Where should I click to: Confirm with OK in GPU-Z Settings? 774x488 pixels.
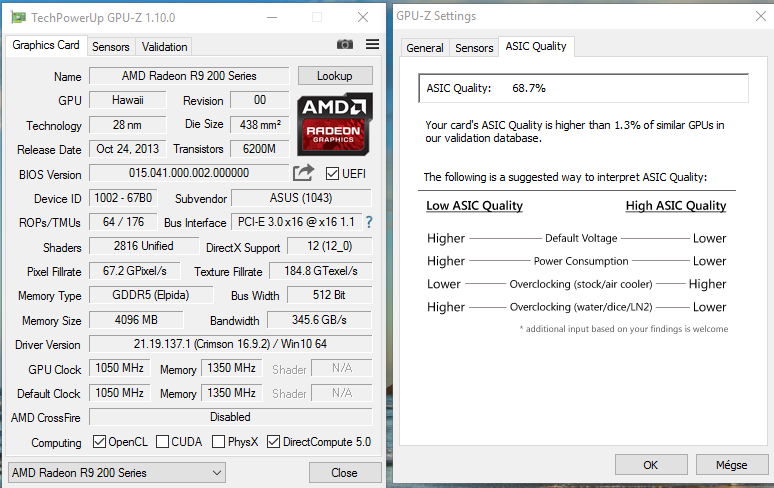(651, 465)
